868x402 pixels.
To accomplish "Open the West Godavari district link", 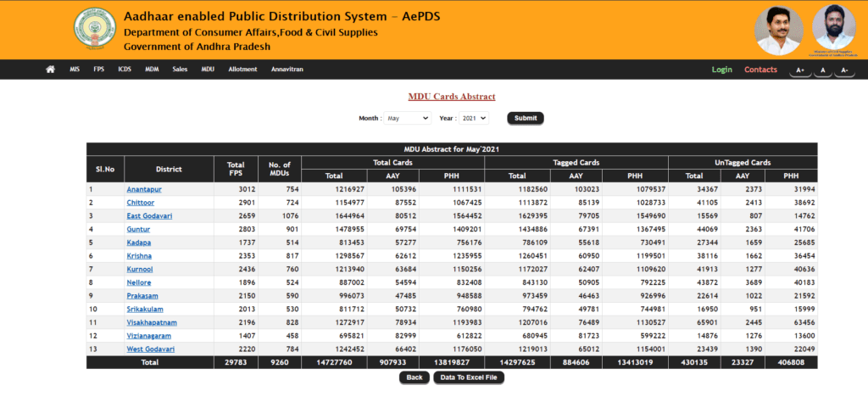I will coord(151,349).
